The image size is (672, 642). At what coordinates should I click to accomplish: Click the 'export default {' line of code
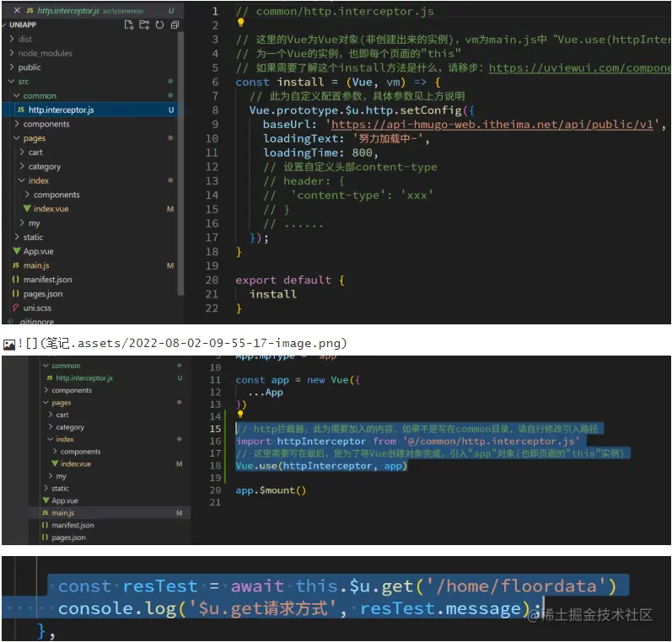tap(290, 280)
